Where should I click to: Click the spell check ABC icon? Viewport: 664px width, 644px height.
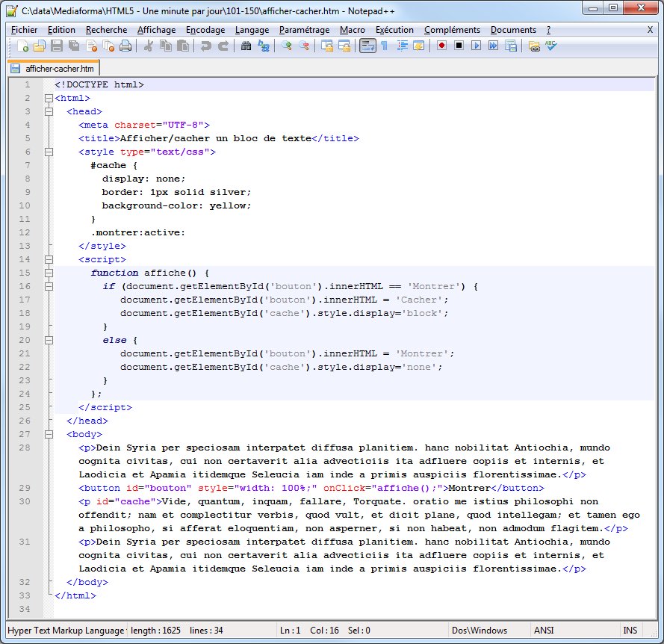551,46
